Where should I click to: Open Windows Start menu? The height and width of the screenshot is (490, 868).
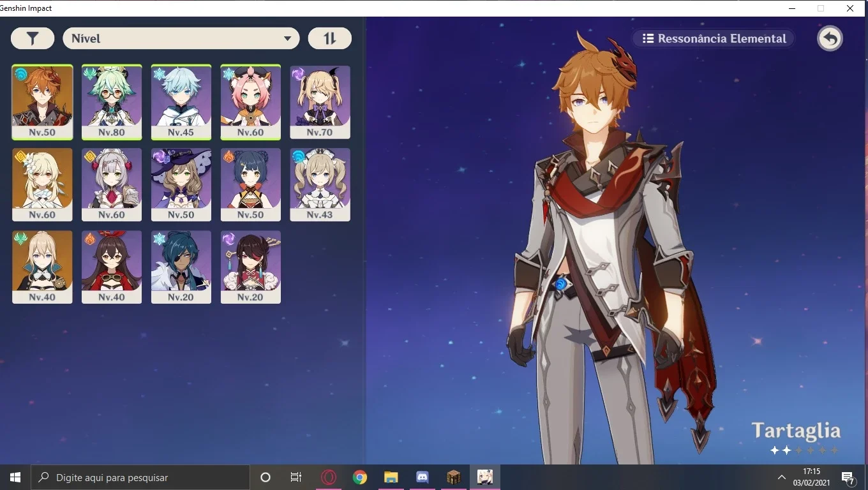pos(15,477)
